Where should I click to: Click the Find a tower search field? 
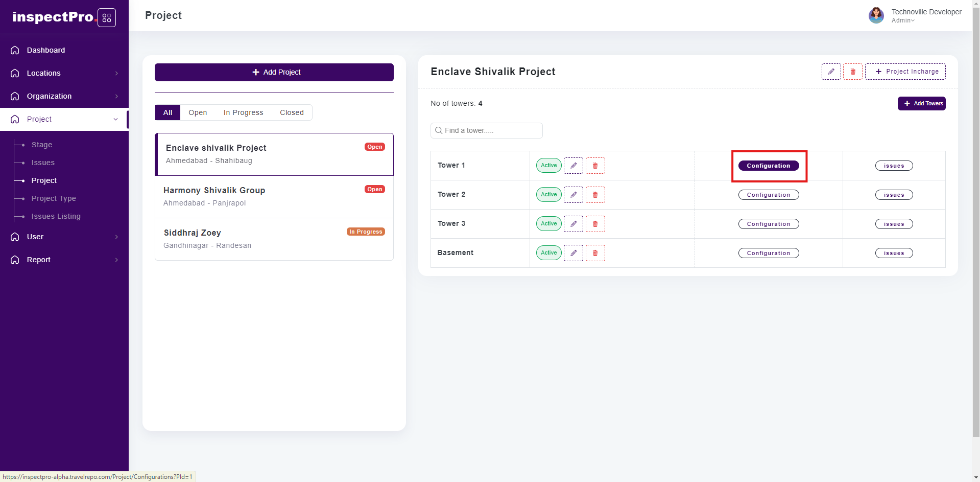pos(486,130)
